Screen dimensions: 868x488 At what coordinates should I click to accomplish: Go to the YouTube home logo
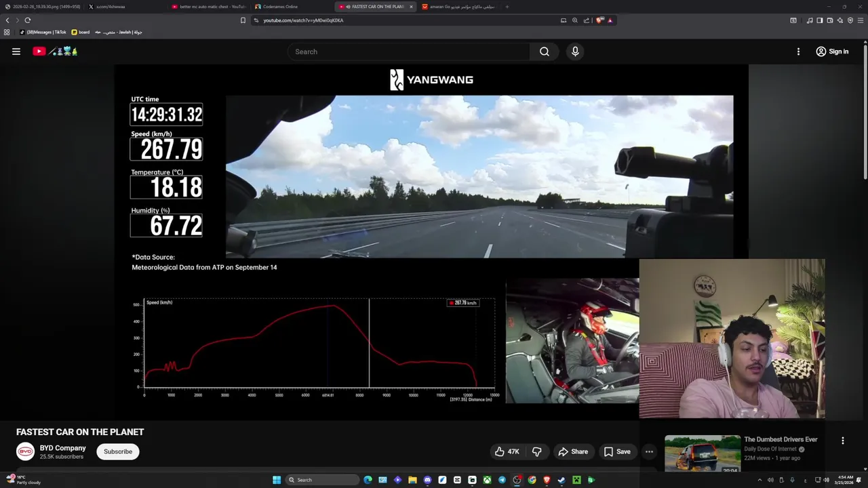(x=55, y=52)
